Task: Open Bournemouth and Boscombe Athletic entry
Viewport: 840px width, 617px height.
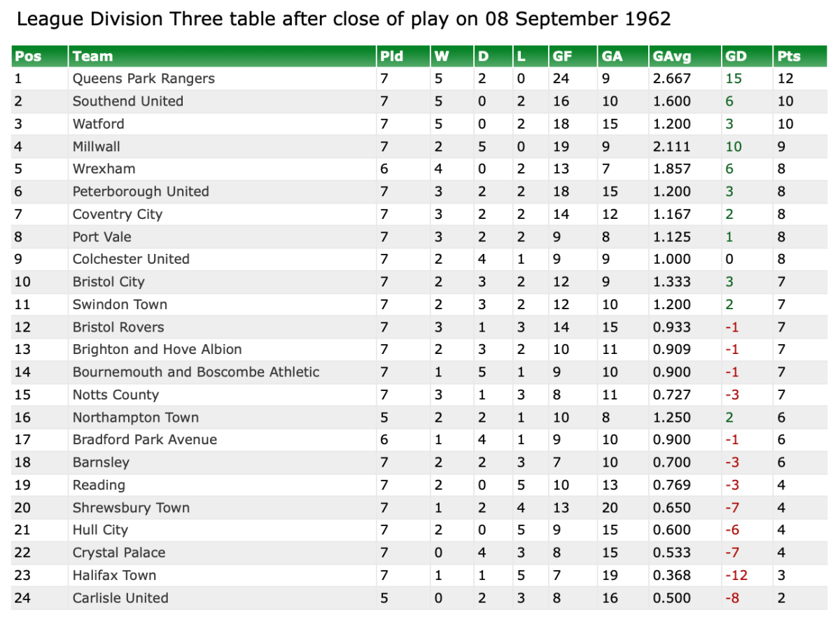Action: pyautogui.click(x=196, y=372)
